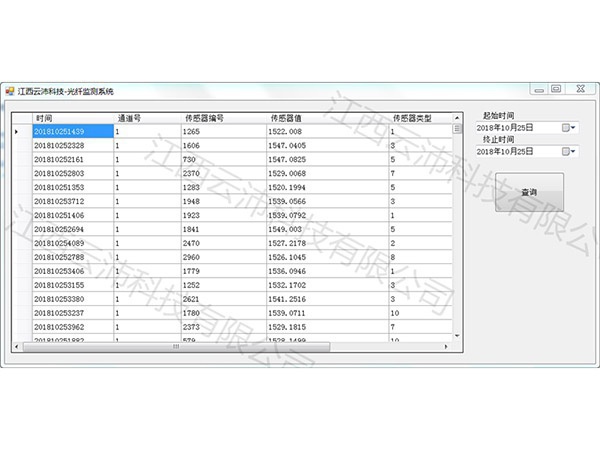Open the 起始时间 start date calendar dropdown
Image resolution: width=600 pixels, height=450 pixels.
tap(569, 127)
